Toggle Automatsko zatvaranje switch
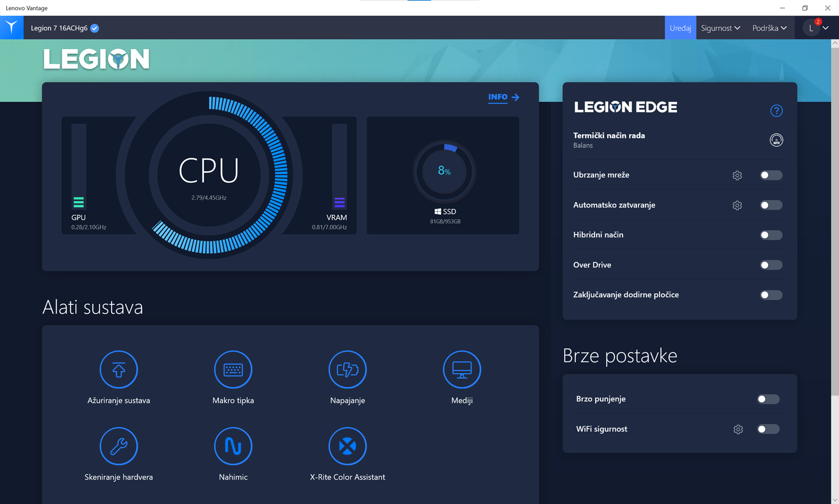Viewport: 839px width, 504px height. [771, 205]
